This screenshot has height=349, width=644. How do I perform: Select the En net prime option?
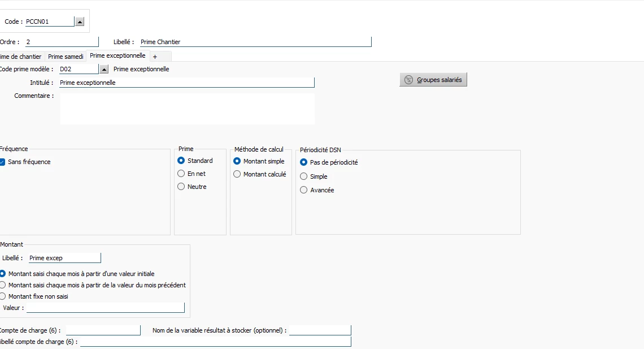pyautogui.click(x=181, y=174)
